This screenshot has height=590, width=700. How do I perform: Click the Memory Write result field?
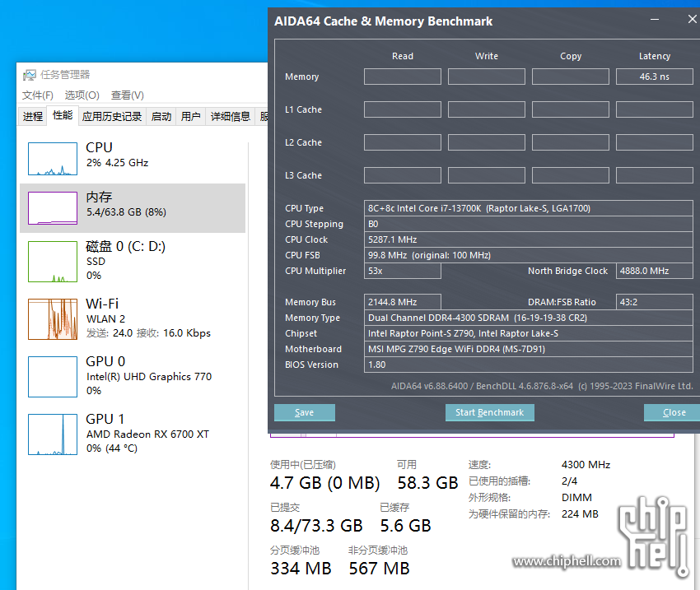coord(487,77)
